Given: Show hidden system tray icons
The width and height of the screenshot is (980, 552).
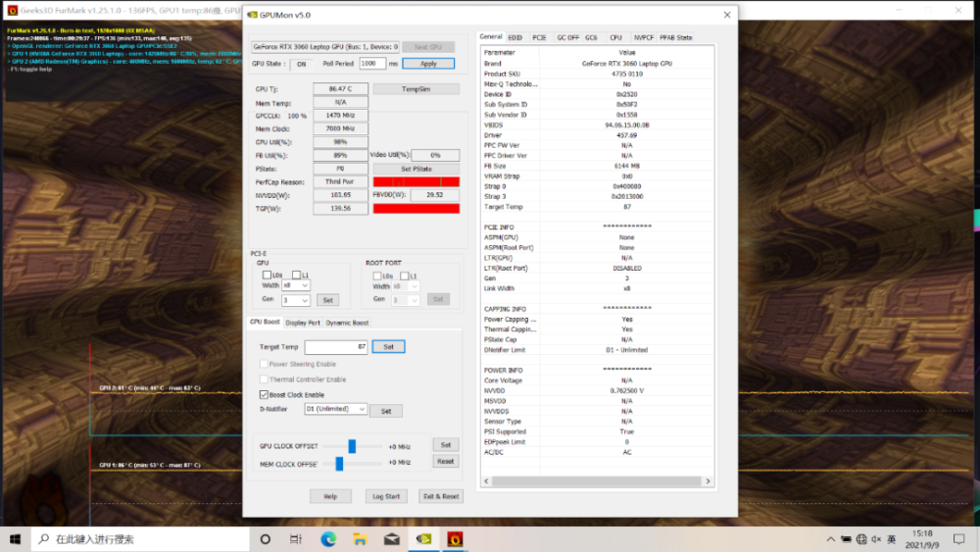Looking at the screenshot, I should click(x=831, y=539).
